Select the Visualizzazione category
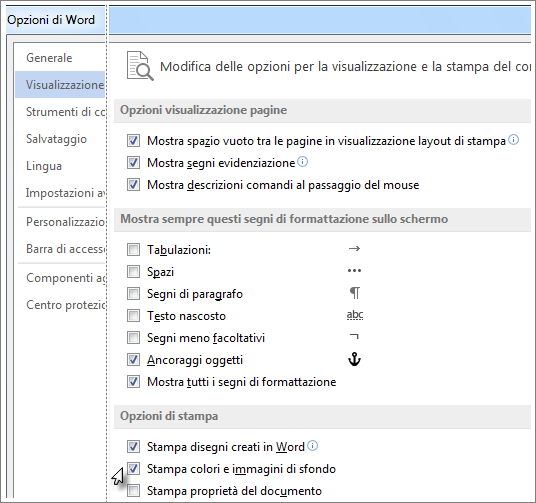 60,84
